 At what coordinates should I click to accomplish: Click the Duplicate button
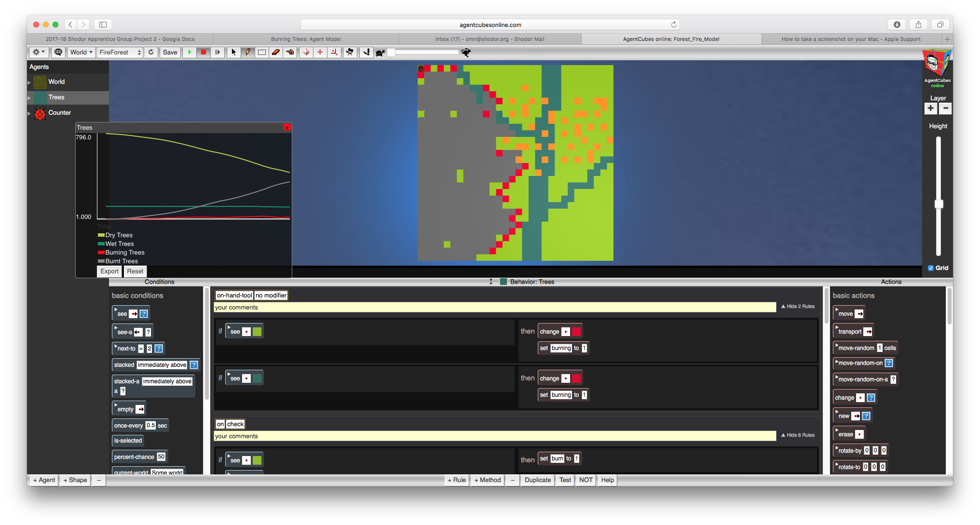point(538,480)
